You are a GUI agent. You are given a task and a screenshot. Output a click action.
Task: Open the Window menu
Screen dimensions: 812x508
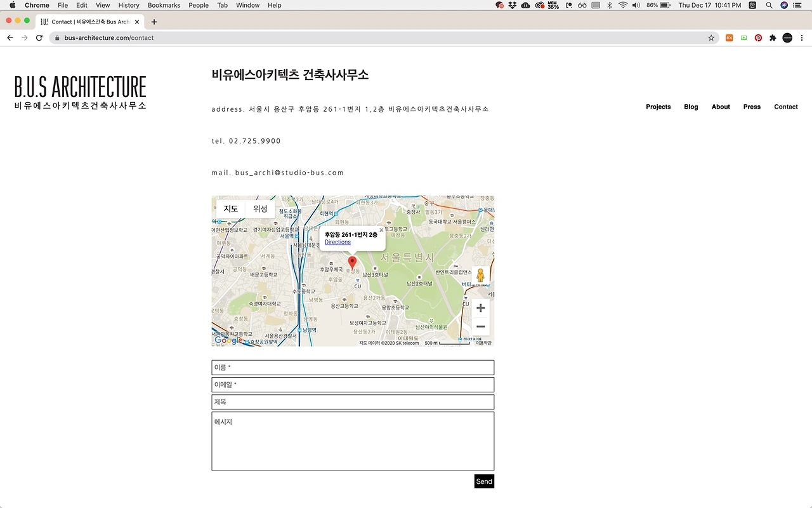point(247,5)
